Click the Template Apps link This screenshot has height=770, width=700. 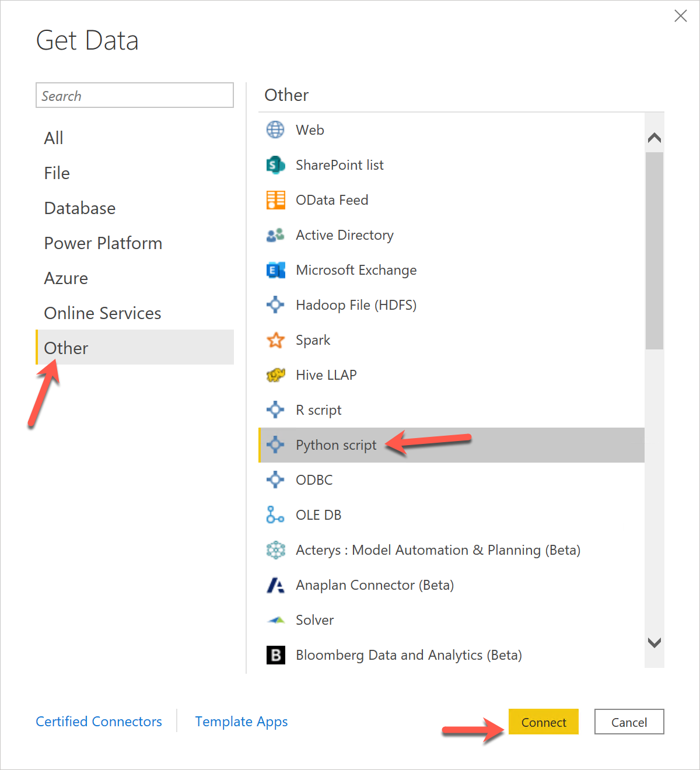click(241, 722)
